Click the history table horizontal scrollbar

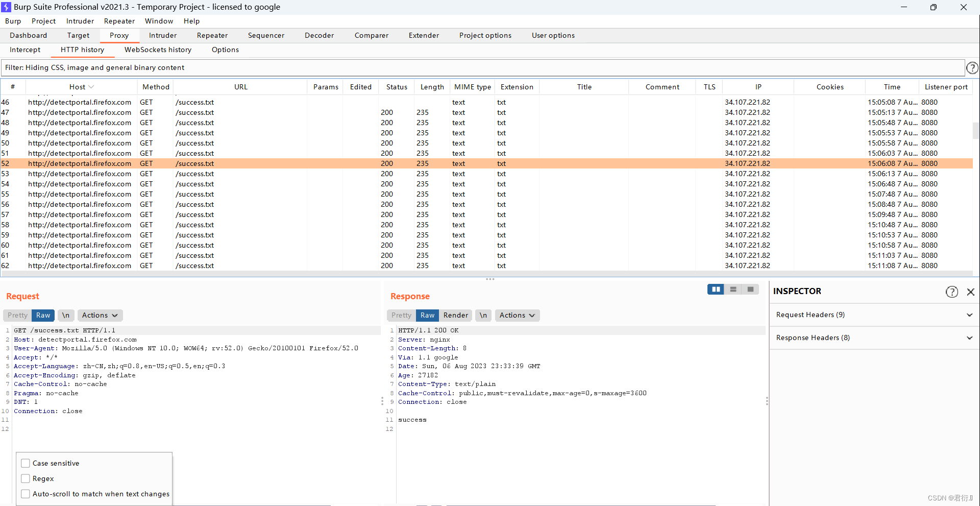[x=486, y=274]
